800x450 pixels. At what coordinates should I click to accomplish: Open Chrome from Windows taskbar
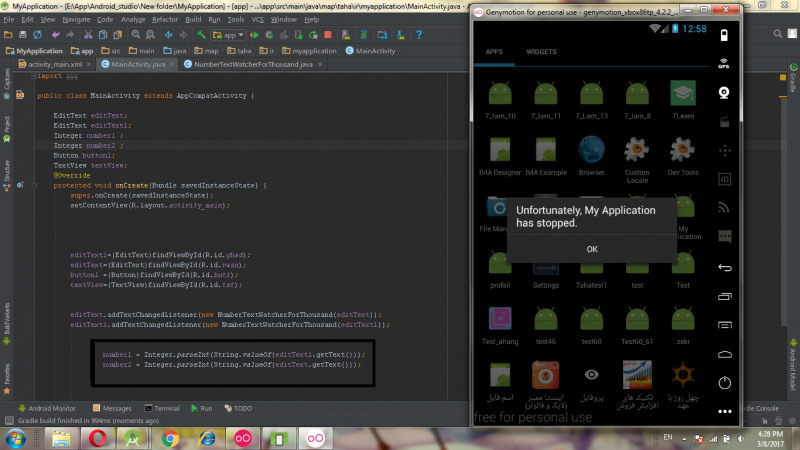[x=170, y=439]
